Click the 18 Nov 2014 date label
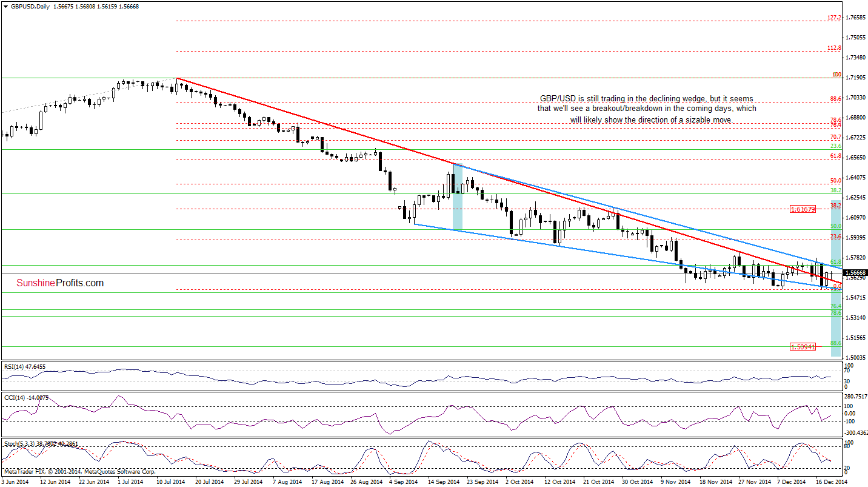The height and width of the screenshot is (487, 868). pos(715,482)
